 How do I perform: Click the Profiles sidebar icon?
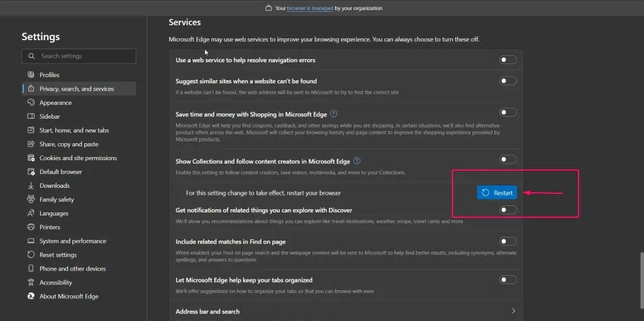click(31, 75)
